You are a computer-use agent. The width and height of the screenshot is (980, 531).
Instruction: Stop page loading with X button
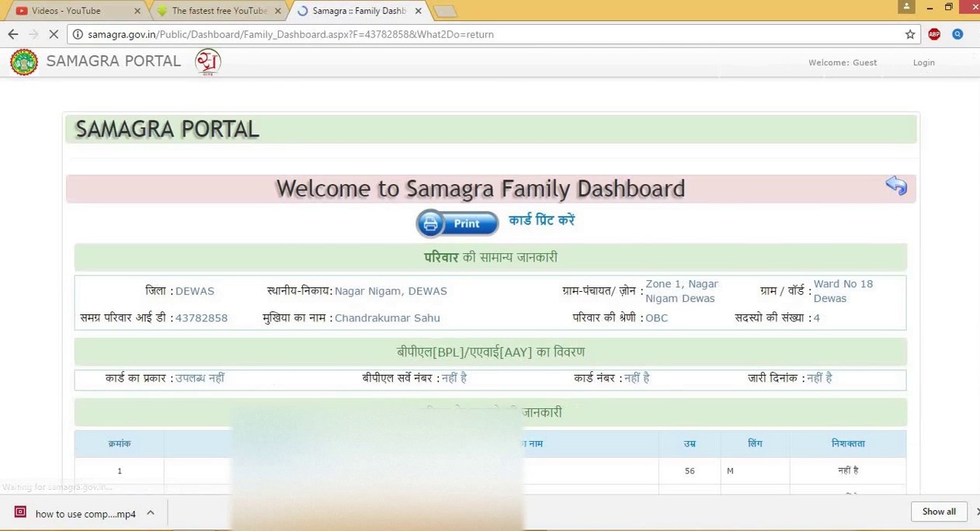54,34
